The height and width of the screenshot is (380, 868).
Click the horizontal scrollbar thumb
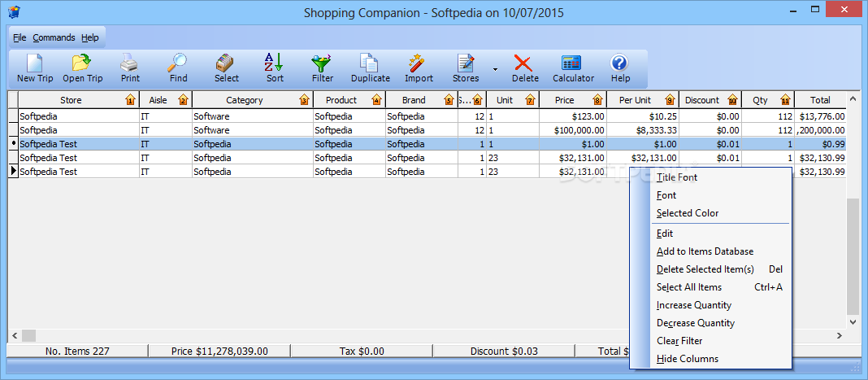[28, 336]
